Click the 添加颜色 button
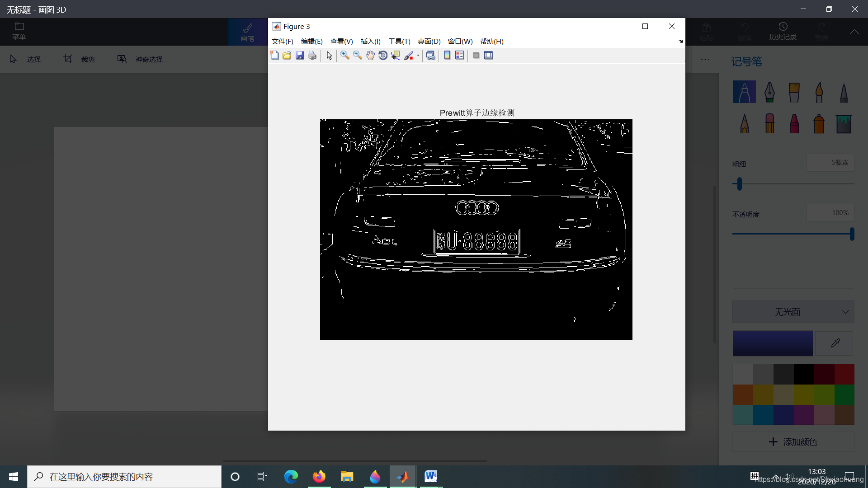 793,441
